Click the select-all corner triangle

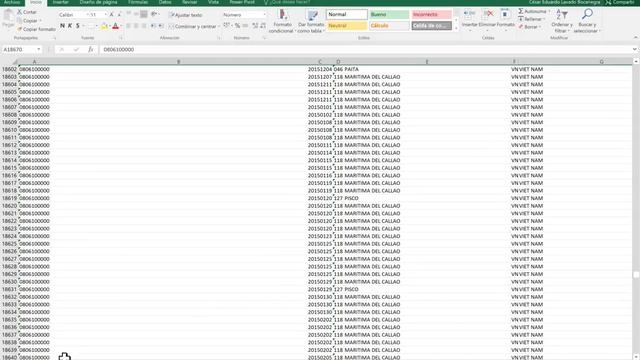[x=15, y=62]
